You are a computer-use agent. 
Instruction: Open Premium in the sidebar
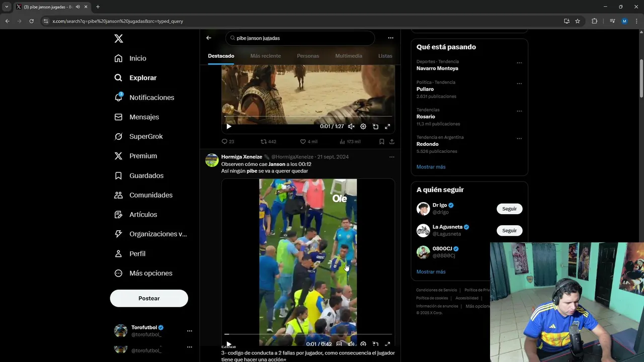point(135,156)
